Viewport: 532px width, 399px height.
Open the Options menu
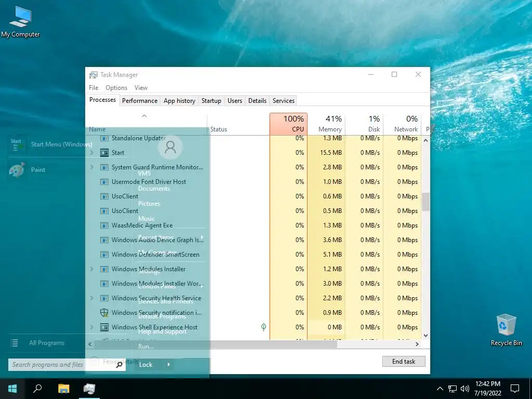[x=116, y=88]
